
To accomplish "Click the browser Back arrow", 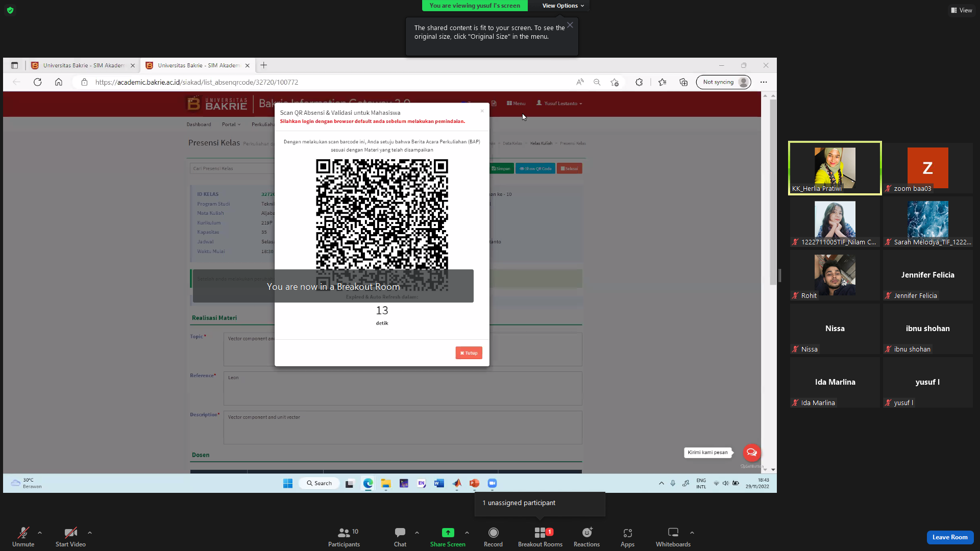I will 16,82.
